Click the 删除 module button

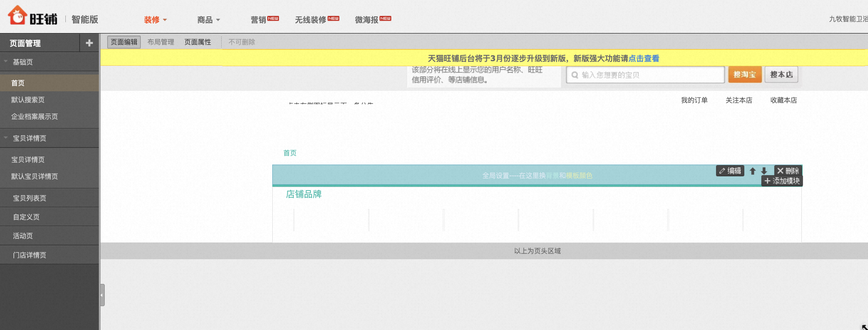click(x=788, y=171)
